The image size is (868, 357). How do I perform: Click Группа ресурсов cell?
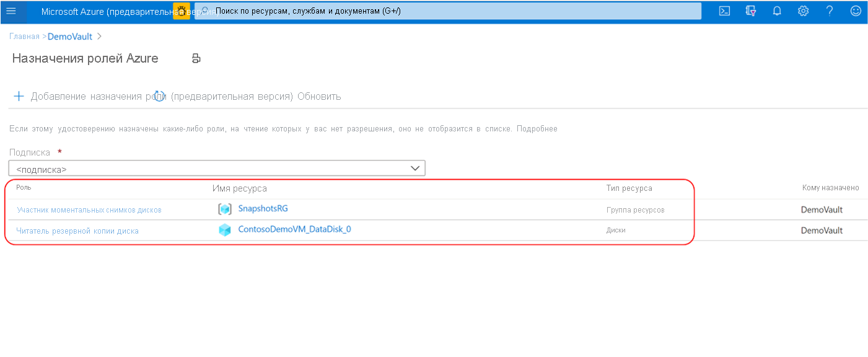pyautogui.click(x=635, y=210)
